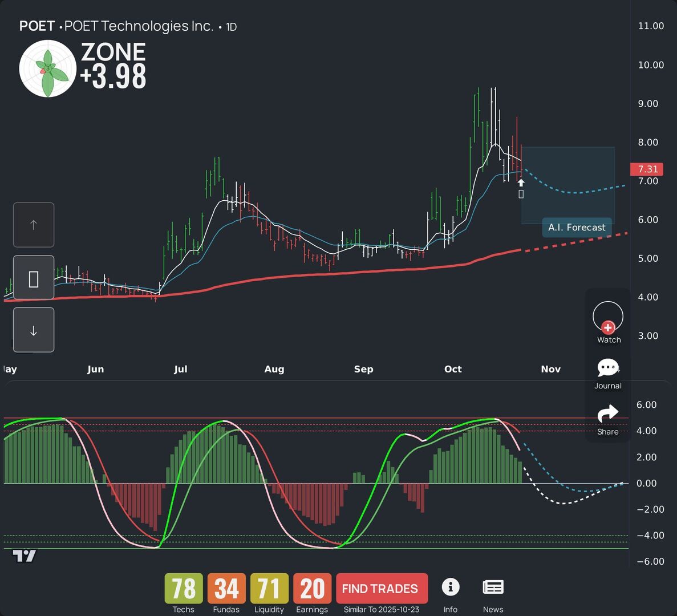Click the Jun label on time axis
This screenshot has width=677, height=616.
95,369
